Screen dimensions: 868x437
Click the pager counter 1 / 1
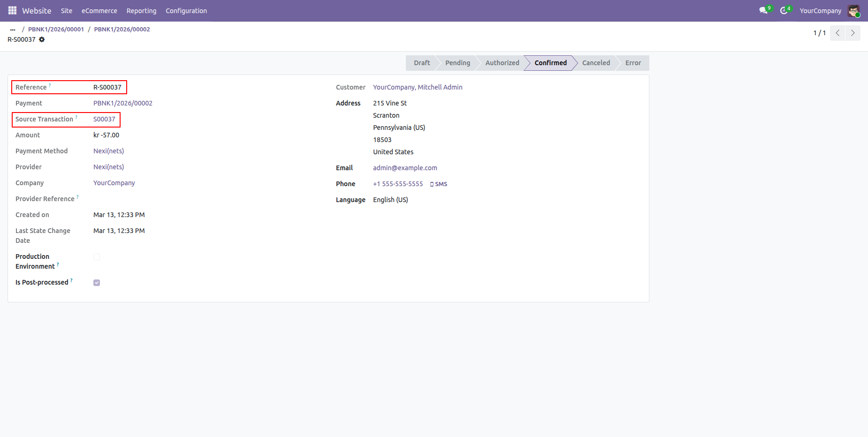(819, 33)
